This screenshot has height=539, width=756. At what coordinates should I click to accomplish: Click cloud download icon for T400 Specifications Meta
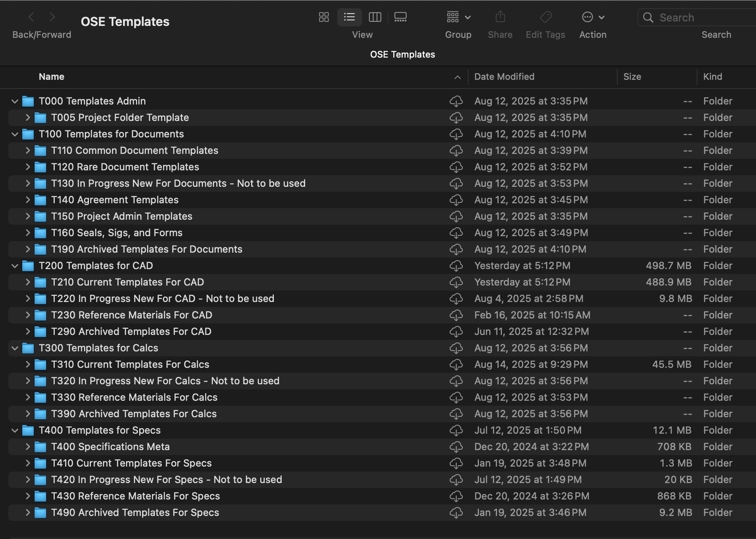tap(456, 447)
